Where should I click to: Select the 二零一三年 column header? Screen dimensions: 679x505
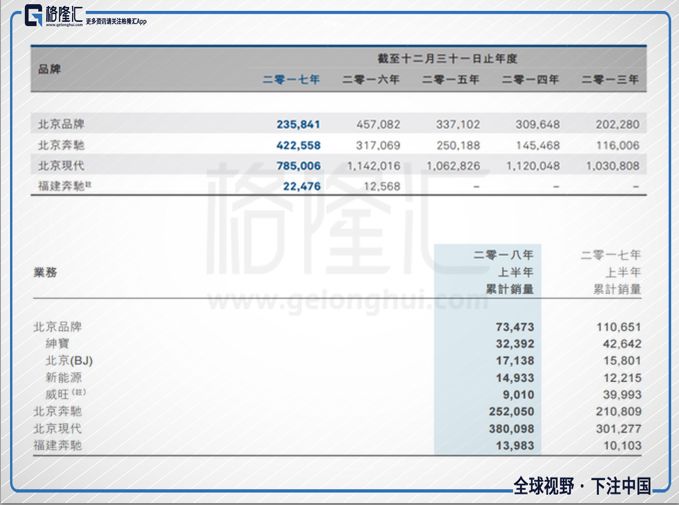610,80
